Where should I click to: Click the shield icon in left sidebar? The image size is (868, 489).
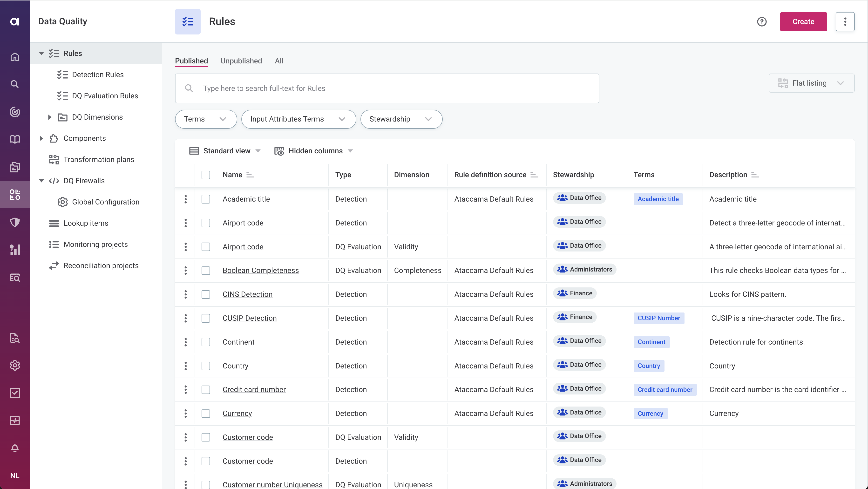tap(14, 222)
